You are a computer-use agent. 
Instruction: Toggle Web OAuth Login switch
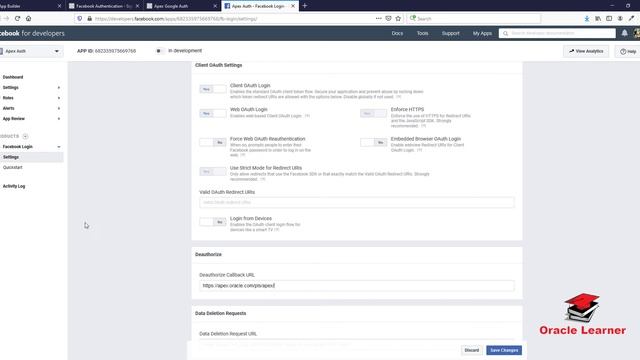tap(213, 113)
